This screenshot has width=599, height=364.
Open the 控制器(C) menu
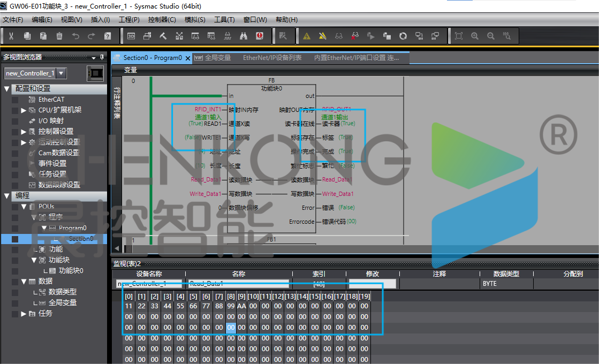162,19
